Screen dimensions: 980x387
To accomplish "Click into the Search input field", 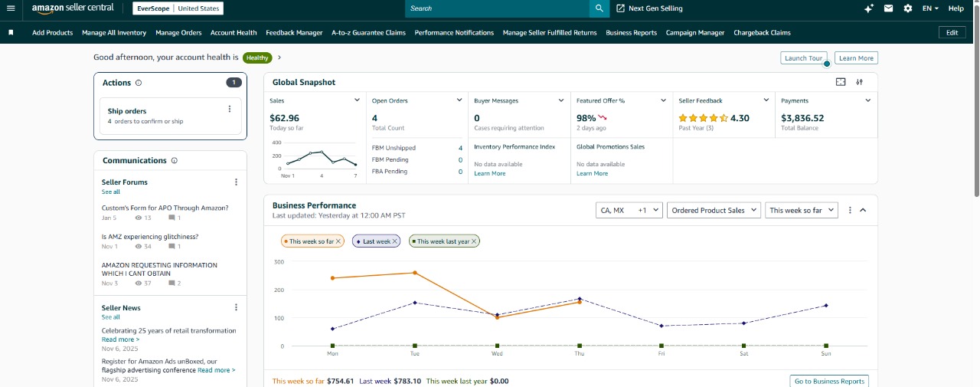I will pyautogui.click(x=498, y=8).
